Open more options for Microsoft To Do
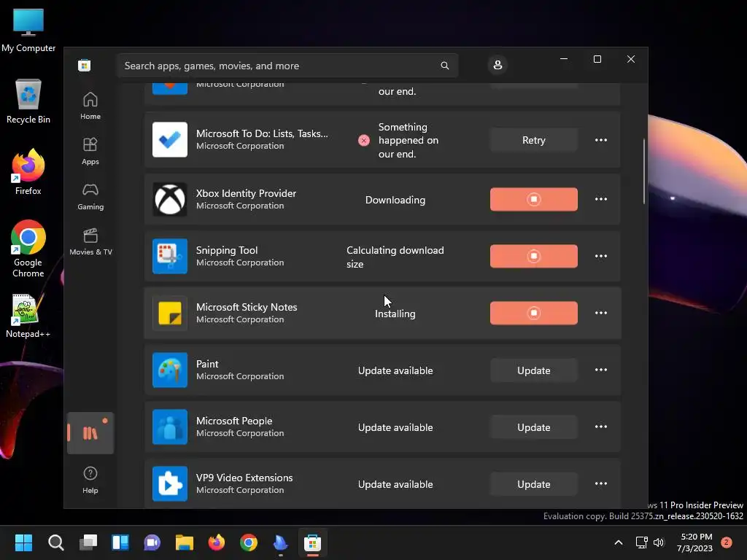 (601, 140)
